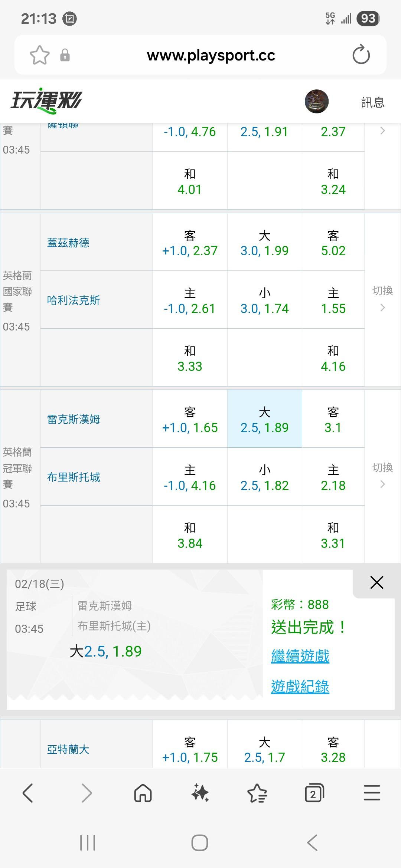The width and height of the screenshot is (401, 868).
Task: Expand 切換 for 蓋茲赫德 match
Action: (382, 299)
